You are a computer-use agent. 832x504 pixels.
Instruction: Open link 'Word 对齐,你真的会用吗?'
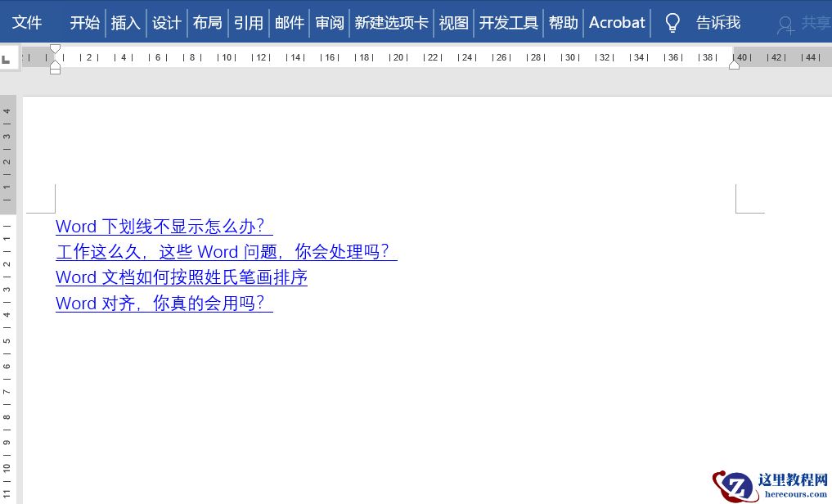pyautogui.click(x=164, y=304)
